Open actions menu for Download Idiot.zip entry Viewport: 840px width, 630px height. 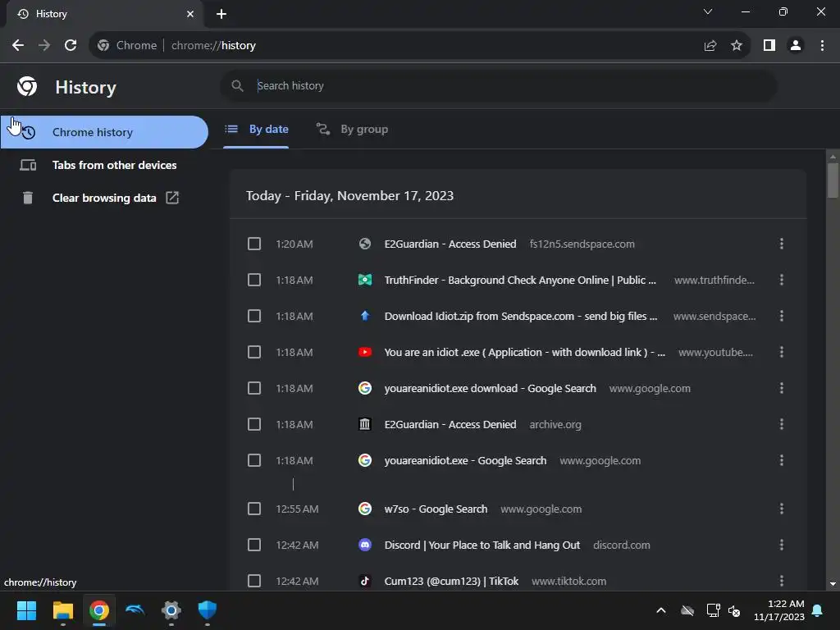tap(782, 316)
